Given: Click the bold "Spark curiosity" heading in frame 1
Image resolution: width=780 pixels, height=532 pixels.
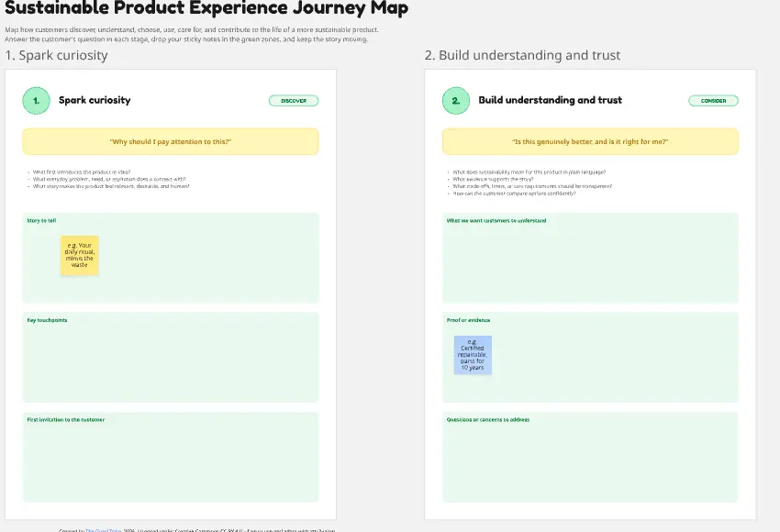Looking at the screenshot, I should pyautogui.click(x=95, y=100).
